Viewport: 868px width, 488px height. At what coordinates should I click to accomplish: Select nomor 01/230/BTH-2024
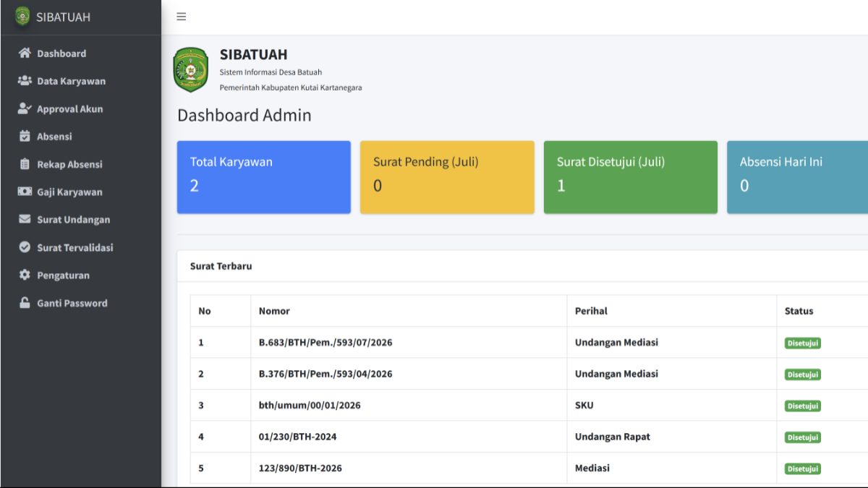pyautogui.click(x=297, y=437)
